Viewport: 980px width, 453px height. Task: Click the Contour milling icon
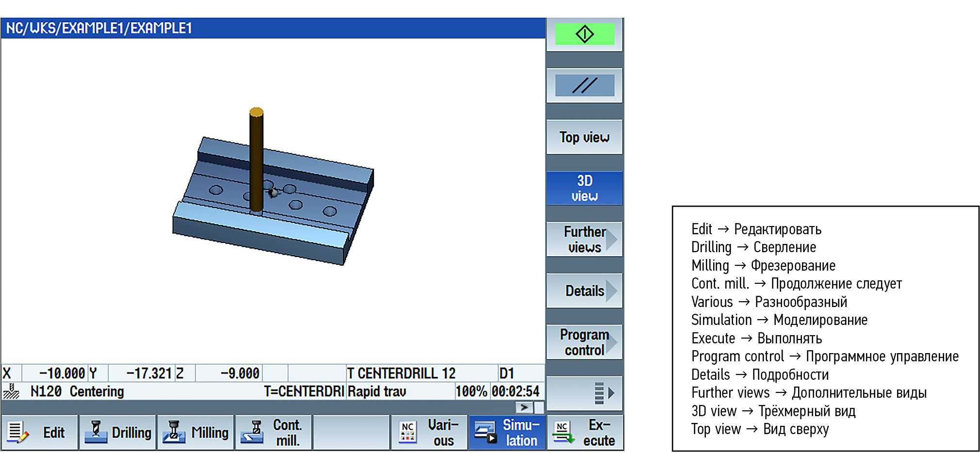pyautogui.click(x=253, y=432)
